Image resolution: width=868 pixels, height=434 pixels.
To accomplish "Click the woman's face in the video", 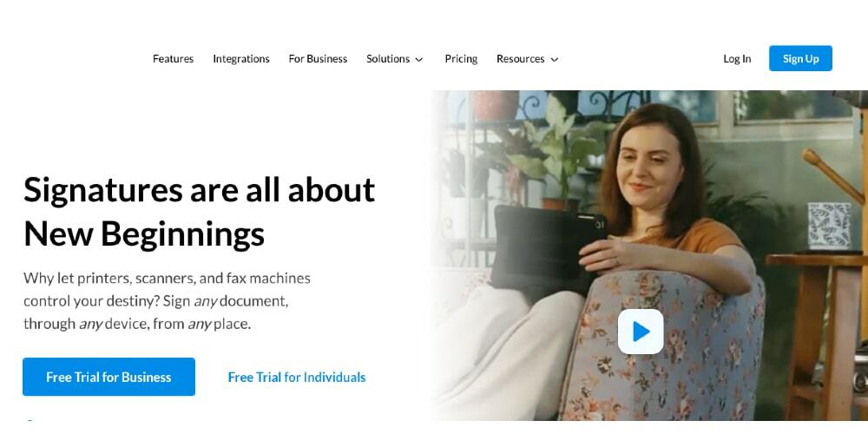I will [648, 166].
